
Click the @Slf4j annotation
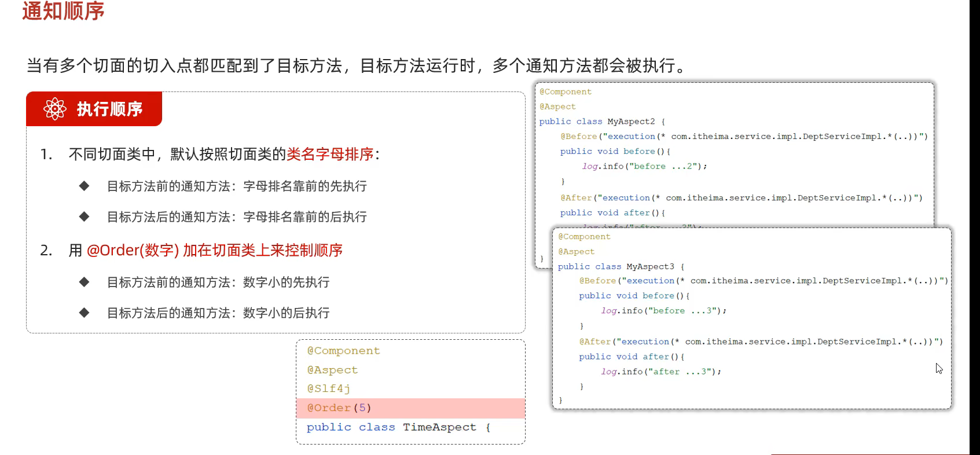pos(328,388)
